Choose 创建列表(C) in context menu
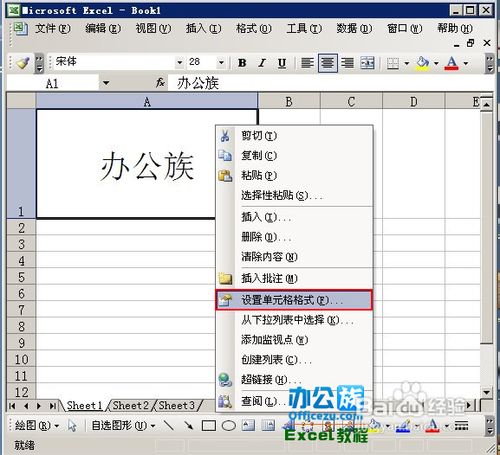Screen dimensions: 500x455 pyautogui.click(x=294, y=360)
